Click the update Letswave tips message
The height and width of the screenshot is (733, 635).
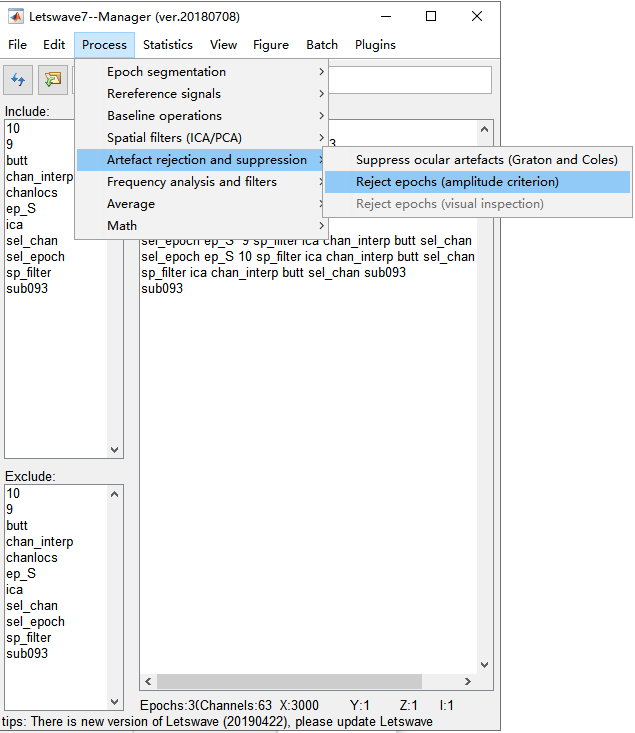click(x=217, y=721)
